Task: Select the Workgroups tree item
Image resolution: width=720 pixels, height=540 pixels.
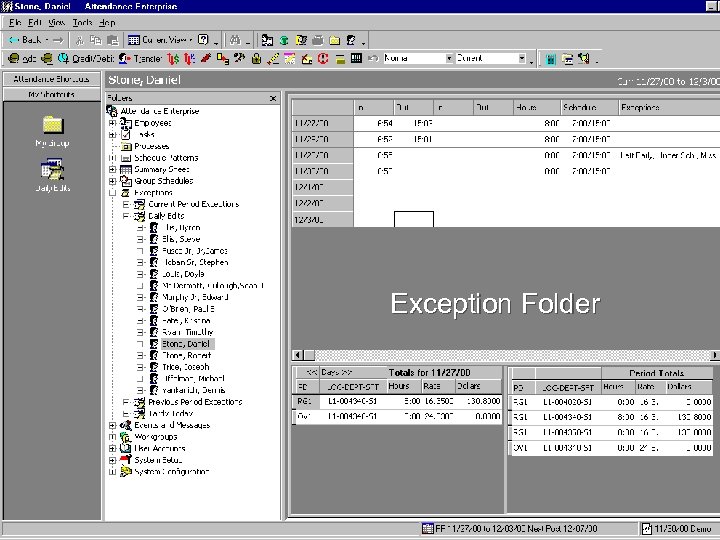Action: coord(156,437)
